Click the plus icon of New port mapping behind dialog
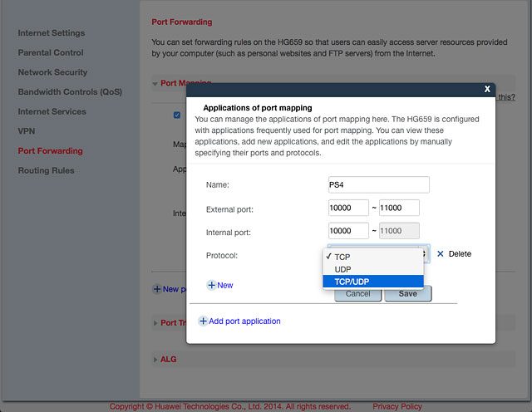 click(x=157, y=289)
